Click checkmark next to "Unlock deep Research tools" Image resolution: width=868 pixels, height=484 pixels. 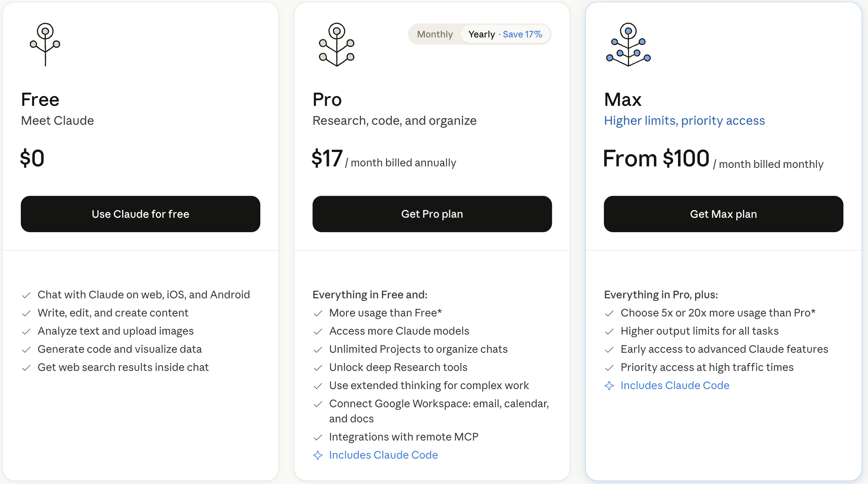[318, 368]
